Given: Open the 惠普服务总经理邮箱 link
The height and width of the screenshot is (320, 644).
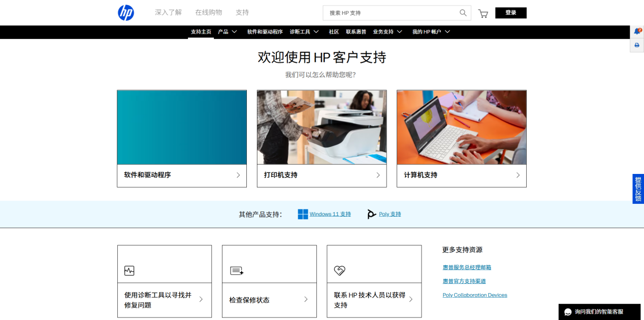Looking at the screenshot, I should click(x=467, y=267).
